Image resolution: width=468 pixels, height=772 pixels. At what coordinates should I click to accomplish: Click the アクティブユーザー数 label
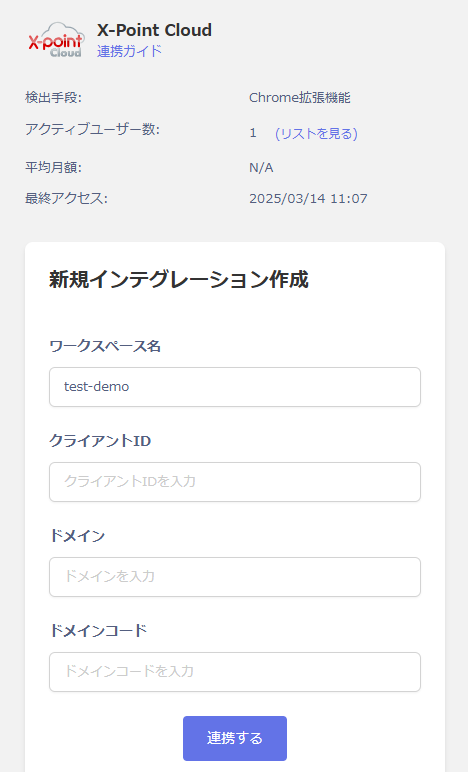[x=93, y=129]
